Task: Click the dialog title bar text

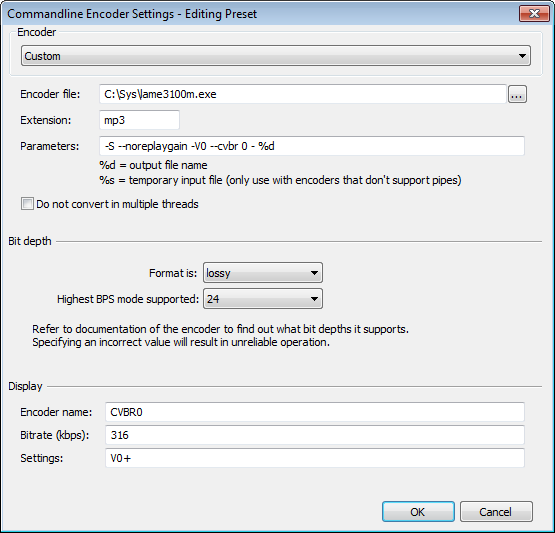Action: tap(132, 14)
